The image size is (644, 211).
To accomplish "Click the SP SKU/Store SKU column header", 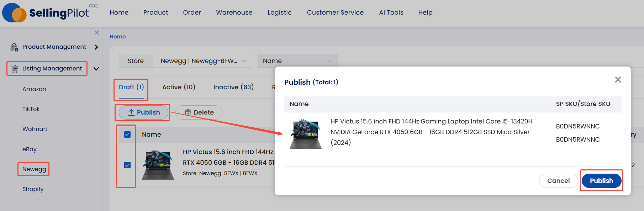I will point(583,104).
